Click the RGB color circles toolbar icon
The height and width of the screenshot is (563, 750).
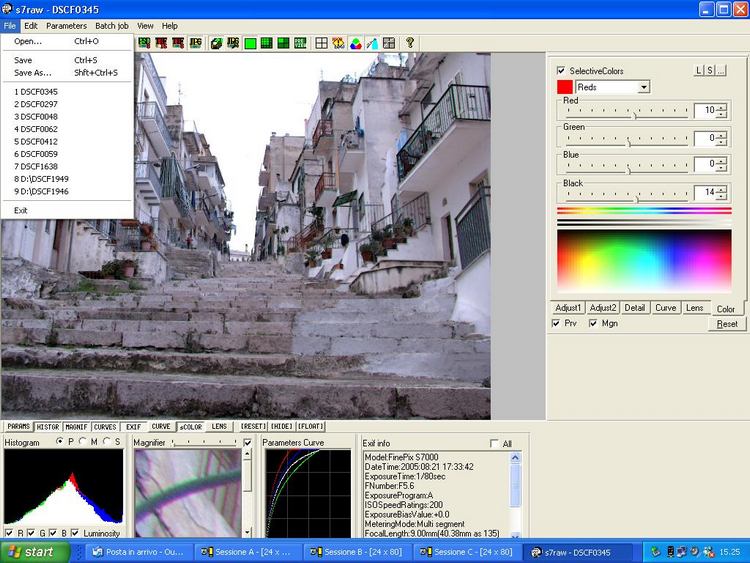pos(355,43)
